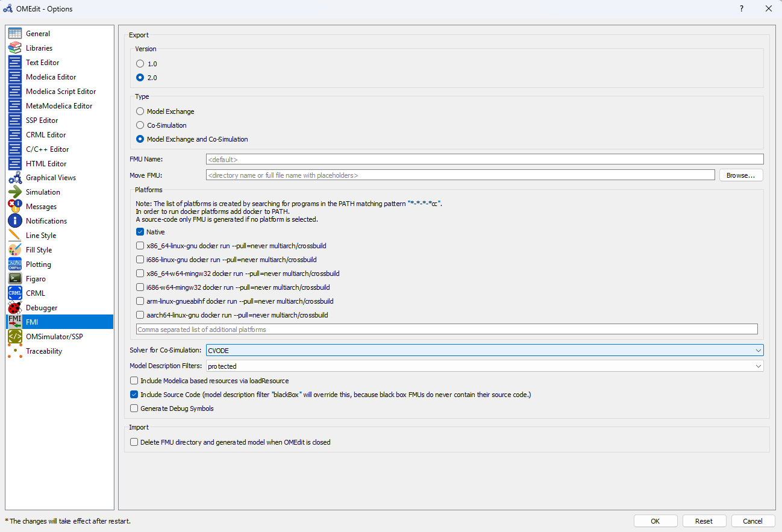This screenshot has width=782, height=532.
Task: Toggle Delete FMU directory on close
Action: click(x=134, y=442)
